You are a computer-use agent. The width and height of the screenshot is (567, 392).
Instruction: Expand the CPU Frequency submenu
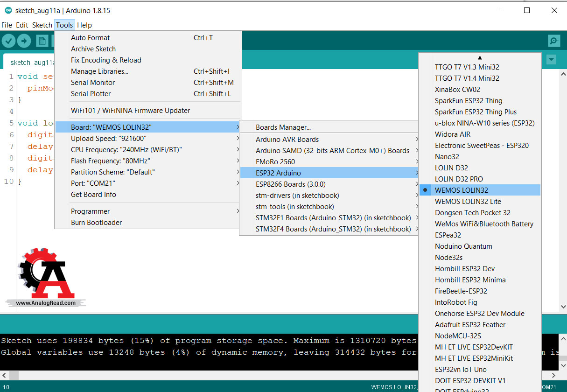[x=148, y=150]
